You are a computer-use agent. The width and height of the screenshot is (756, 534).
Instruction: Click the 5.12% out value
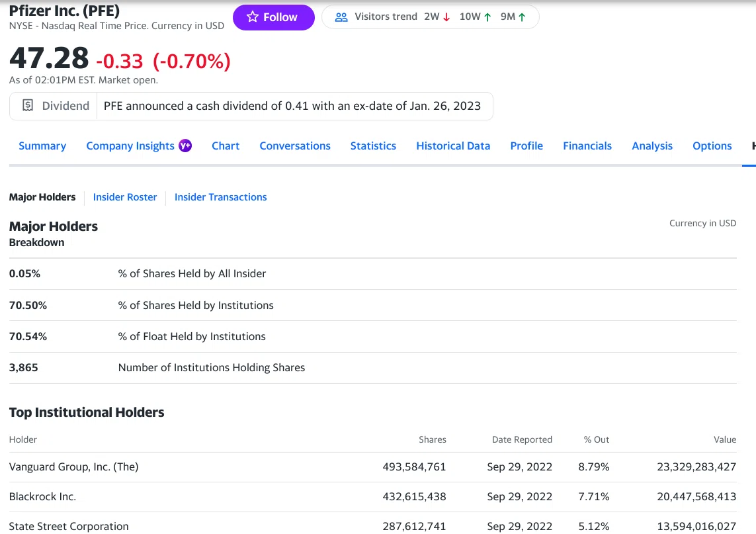click(x=594, y=526)
